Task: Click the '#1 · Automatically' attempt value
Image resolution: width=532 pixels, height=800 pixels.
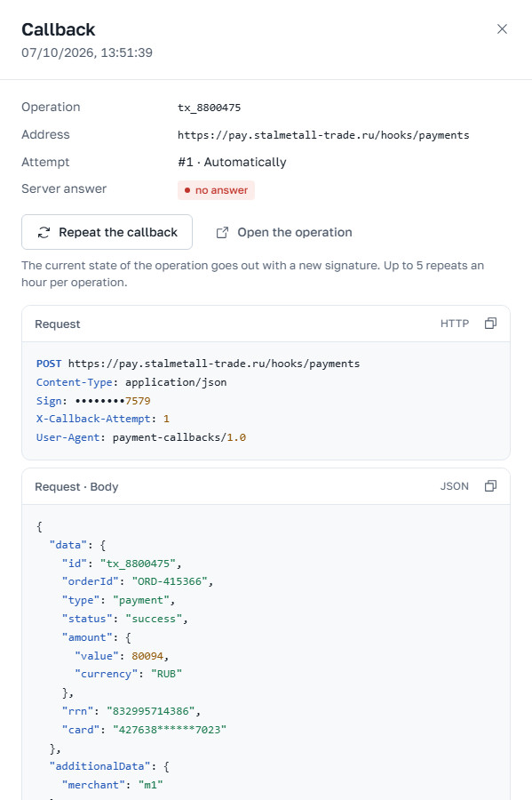Action: pyautogui.click(x=232, y=163)
